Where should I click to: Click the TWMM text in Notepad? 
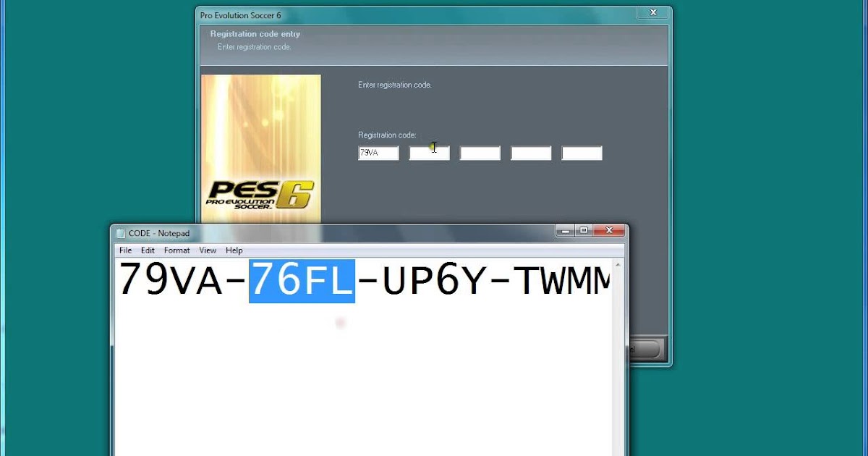tap(562, 281)
